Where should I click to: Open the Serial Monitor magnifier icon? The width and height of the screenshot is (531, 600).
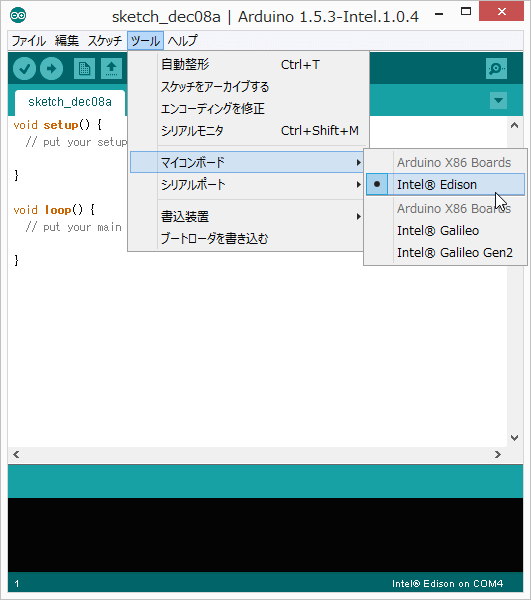click(x=496, y=69)
